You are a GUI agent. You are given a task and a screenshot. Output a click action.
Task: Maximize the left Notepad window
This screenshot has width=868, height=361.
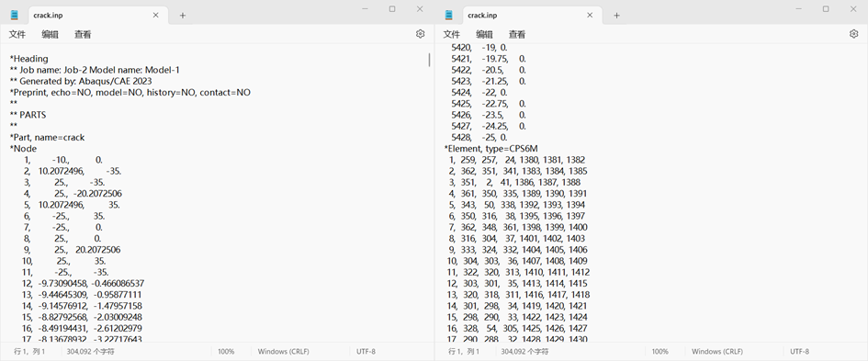(392, 9)
